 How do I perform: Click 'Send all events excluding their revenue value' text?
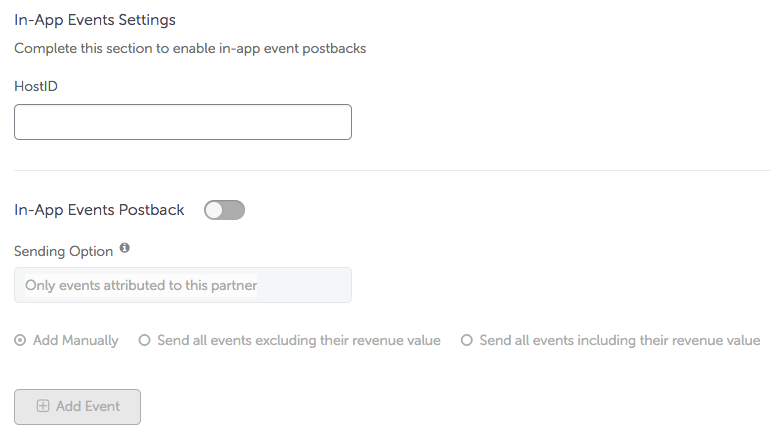tap(299, 341)
